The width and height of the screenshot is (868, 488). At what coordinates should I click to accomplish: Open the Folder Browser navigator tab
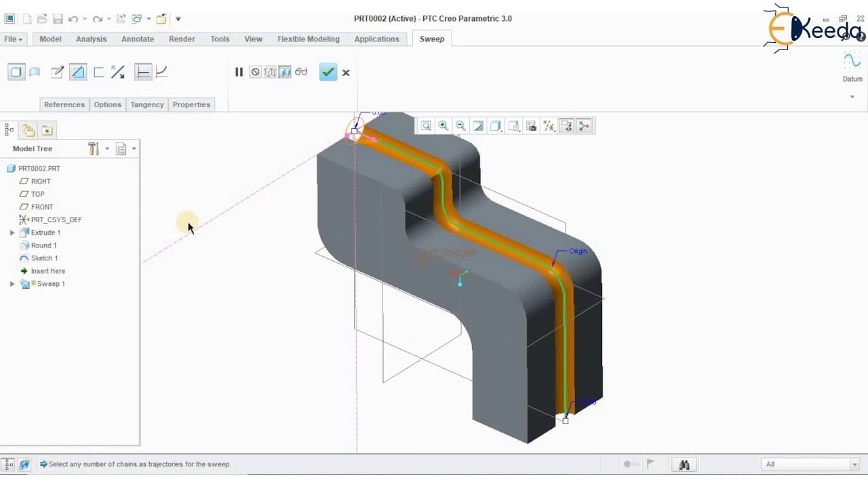pyautogui.click(x=28, y=130)
